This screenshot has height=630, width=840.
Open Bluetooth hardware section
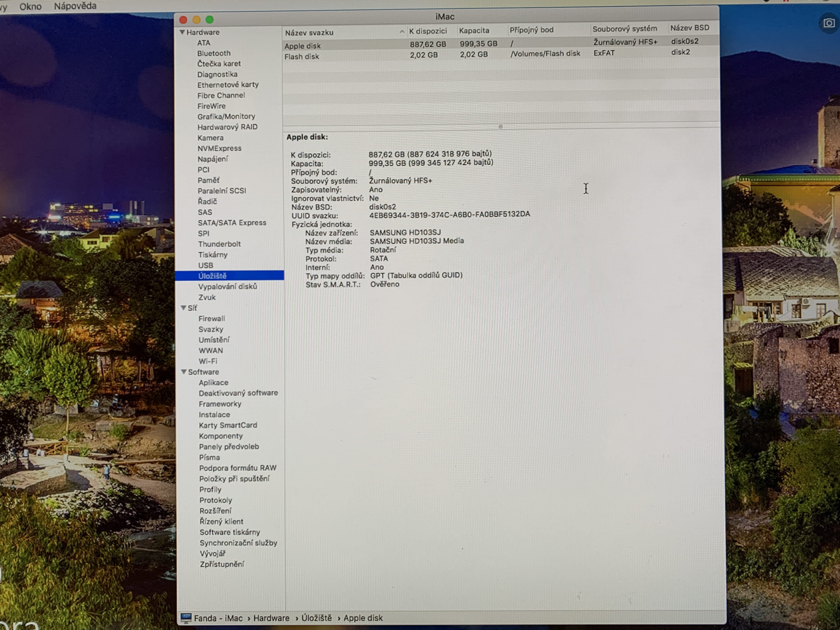point(214,53)
